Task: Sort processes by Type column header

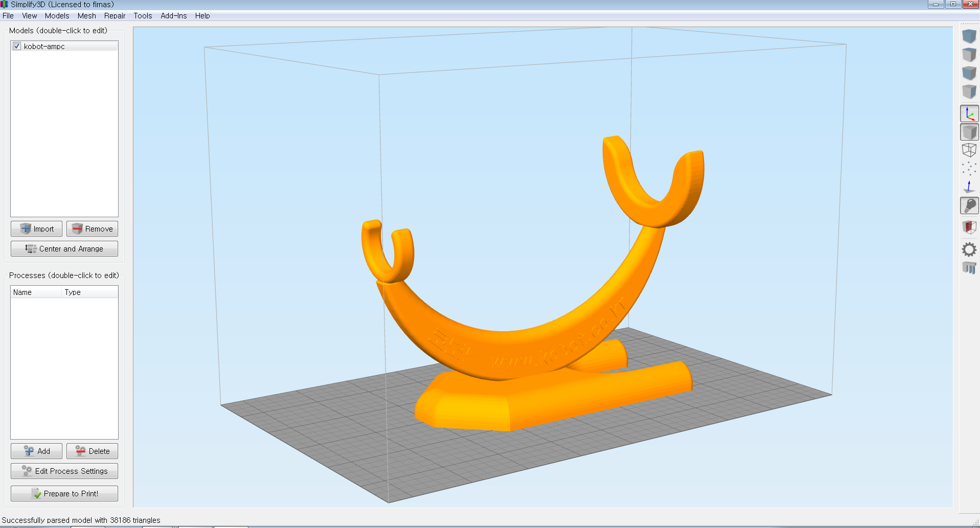Action: (90, 292)
